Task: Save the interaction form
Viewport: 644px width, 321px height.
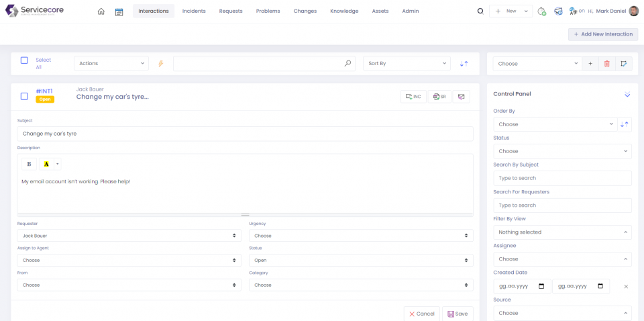Action: point(458,314)
